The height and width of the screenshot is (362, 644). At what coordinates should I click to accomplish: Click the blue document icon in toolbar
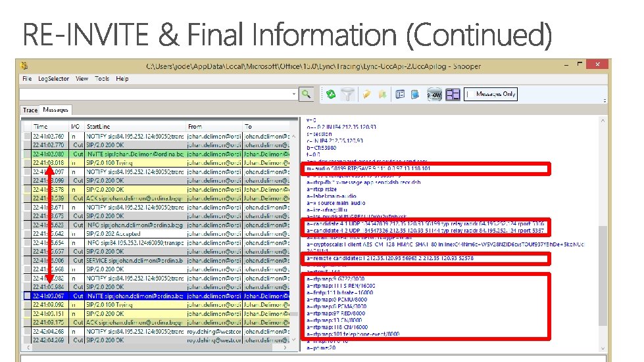(x=415, y=95)
